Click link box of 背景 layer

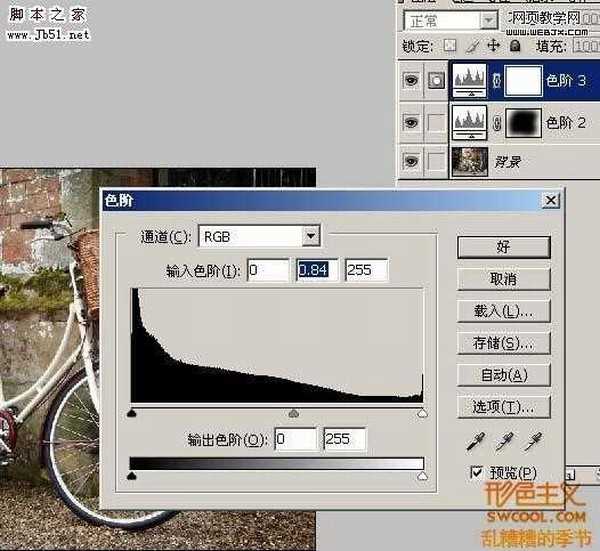(436, 161)
